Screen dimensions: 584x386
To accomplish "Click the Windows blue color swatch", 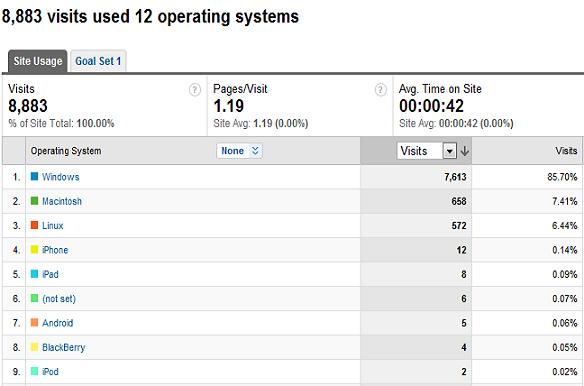I will [x=35, y=176].
